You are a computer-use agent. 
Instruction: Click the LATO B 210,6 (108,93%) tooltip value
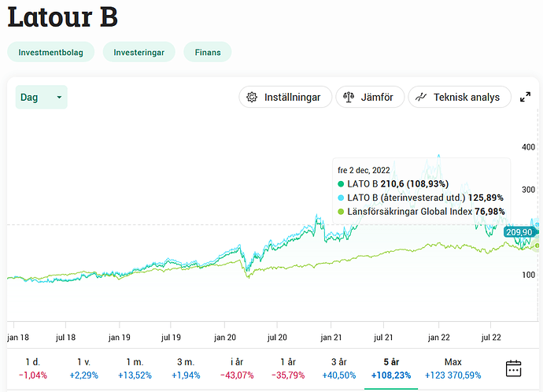tap(398, 184)
